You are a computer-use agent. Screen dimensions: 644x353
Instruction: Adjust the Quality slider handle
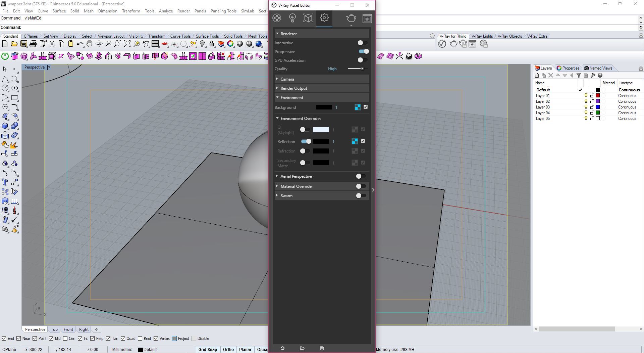coord(362,69)
